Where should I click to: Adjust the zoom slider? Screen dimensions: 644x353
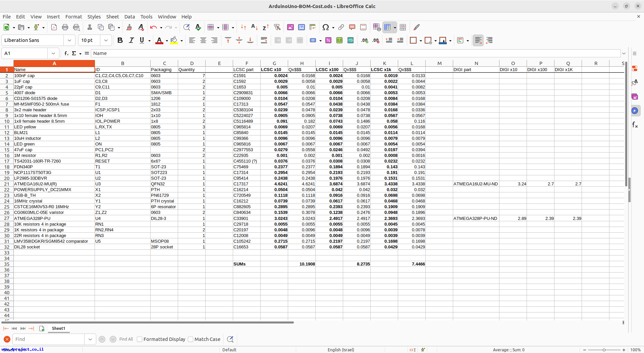click(604, 350)
